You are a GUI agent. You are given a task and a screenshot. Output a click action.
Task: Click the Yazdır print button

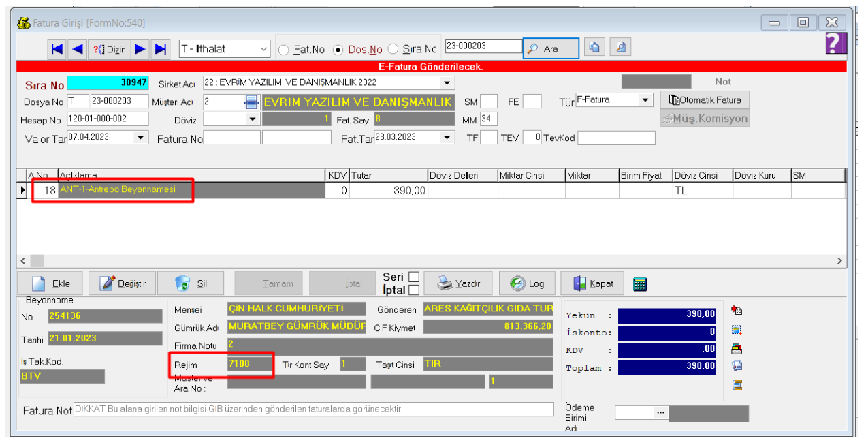pyautogui.click(x=457, y=283)
